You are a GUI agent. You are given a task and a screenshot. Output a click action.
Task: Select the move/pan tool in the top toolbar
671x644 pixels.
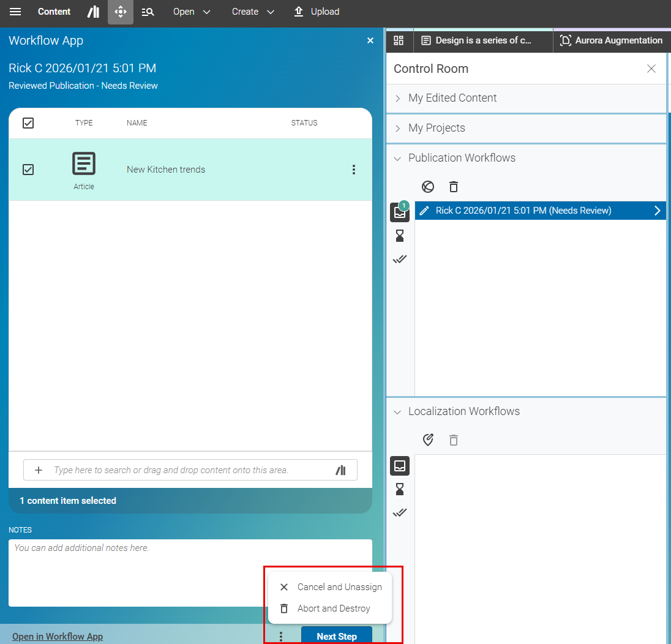coord(120,12)
